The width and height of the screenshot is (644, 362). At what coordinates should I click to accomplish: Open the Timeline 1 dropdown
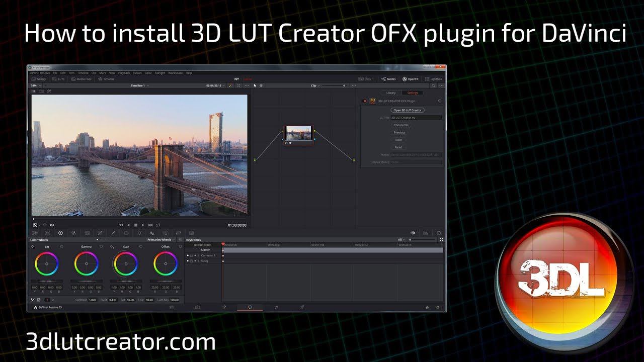click(139, 85)
